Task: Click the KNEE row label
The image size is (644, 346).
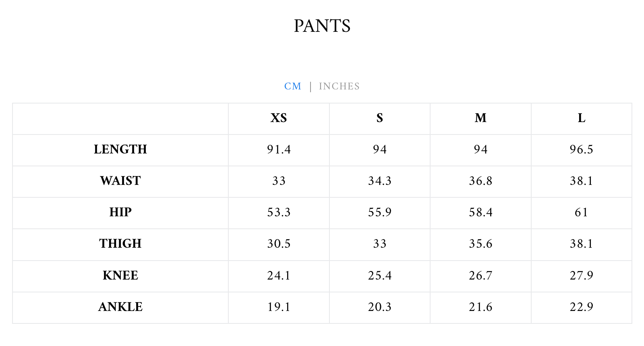Action: (120, 276)
